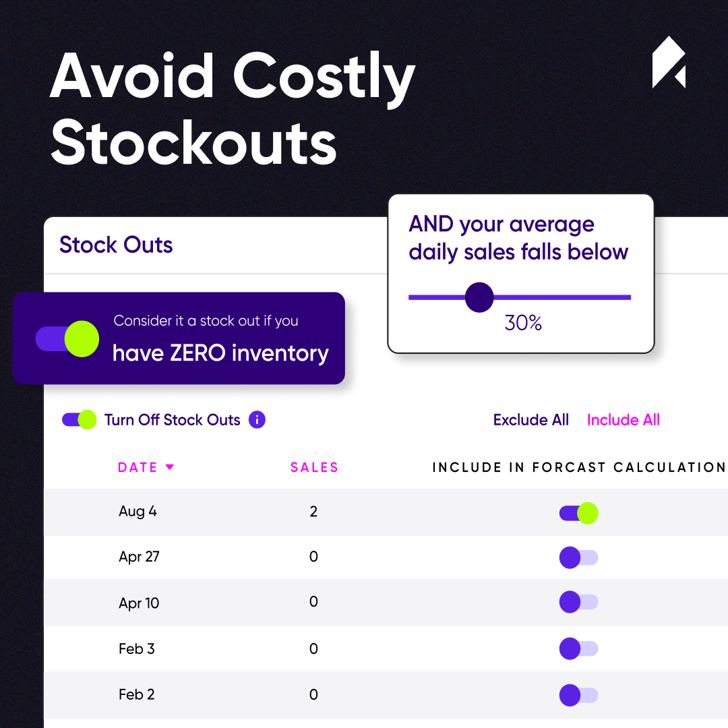Click the Exclude All link
Viewport: 728px width, 728px height.
tap(530, 420)
